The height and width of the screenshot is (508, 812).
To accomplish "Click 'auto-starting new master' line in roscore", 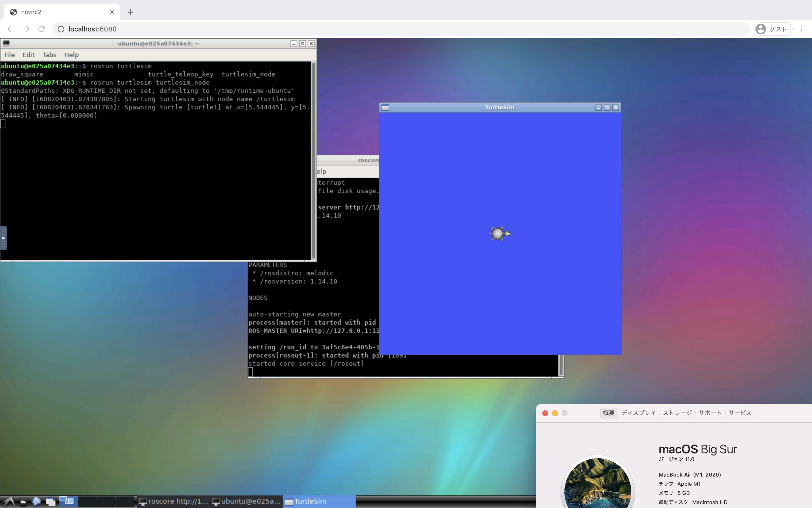I will point(295,314).
